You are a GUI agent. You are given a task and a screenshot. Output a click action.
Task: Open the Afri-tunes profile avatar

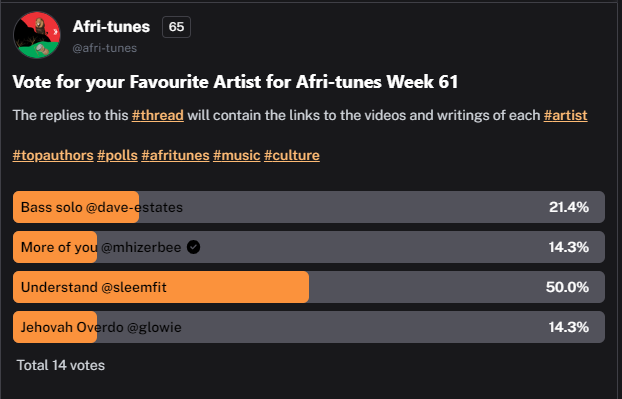coord(37,35)
